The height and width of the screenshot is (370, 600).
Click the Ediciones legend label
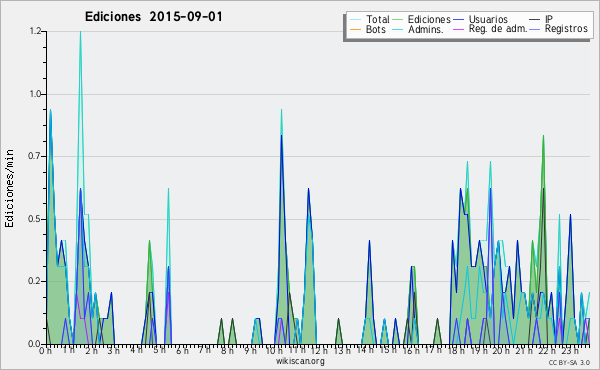point(429,19)
